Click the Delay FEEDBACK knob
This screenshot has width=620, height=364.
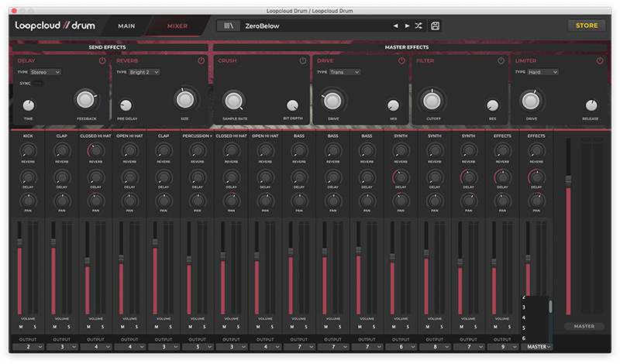tap(85, 100)
